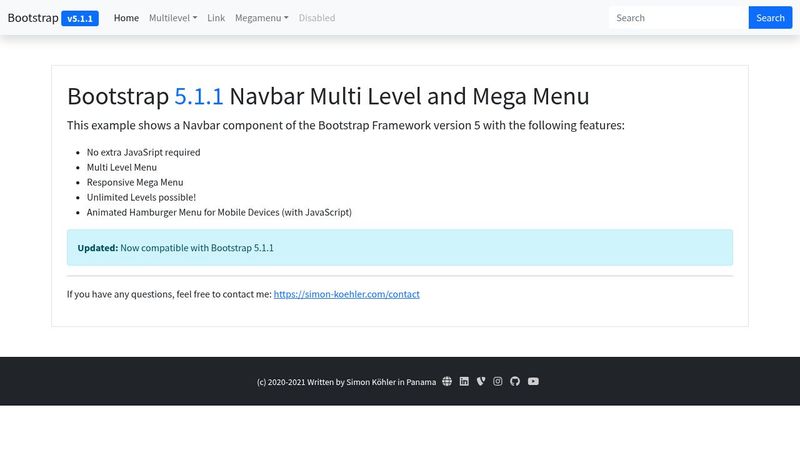Screen dimensions: 800x450
Task: Click 'Multi Level Menu' list item
Action: pos(121,167)
